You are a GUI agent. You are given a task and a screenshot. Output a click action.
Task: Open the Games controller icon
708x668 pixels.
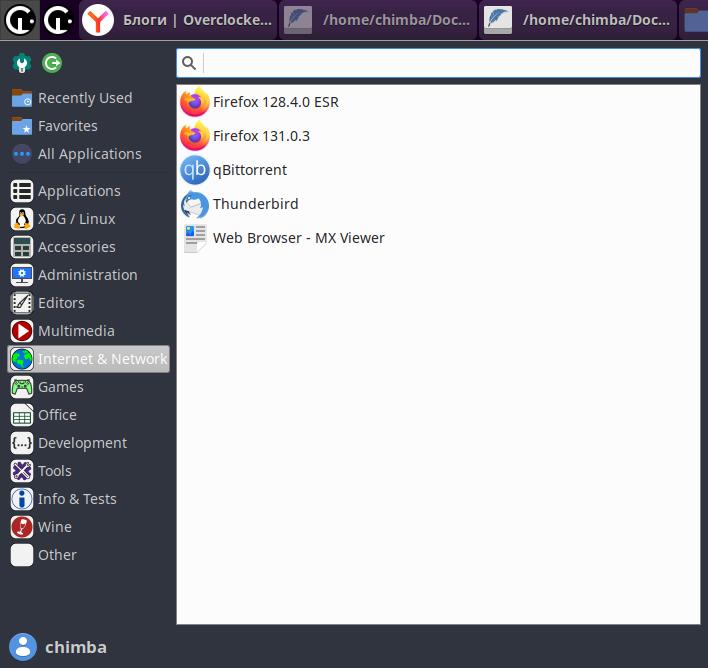point(22,387)
